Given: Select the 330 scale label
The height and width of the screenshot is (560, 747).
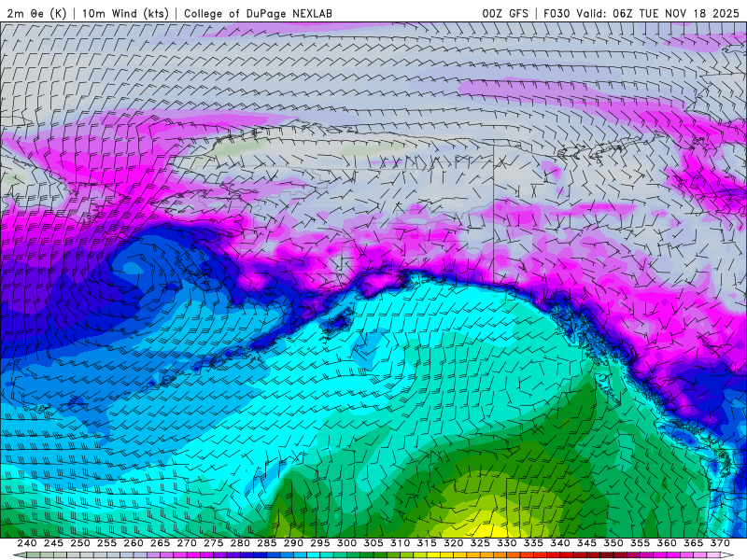Looking at the screenshot, I should point(507,543).
